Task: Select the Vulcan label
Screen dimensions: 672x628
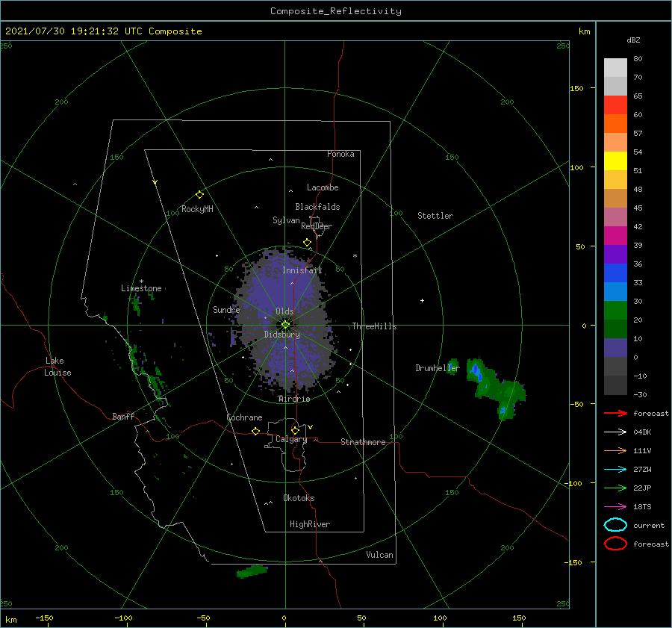Action: pos(379,555)
